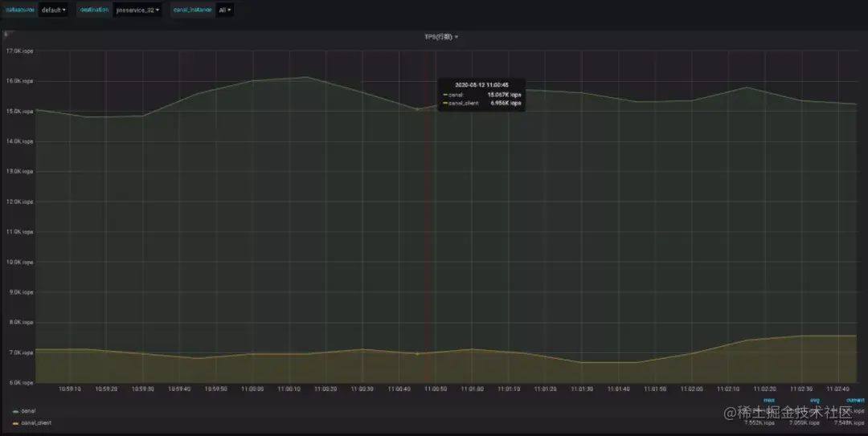Screen dimensions: 868x436
Task: Click the canal_client data point at the crosshair
Action: (417, 353)
